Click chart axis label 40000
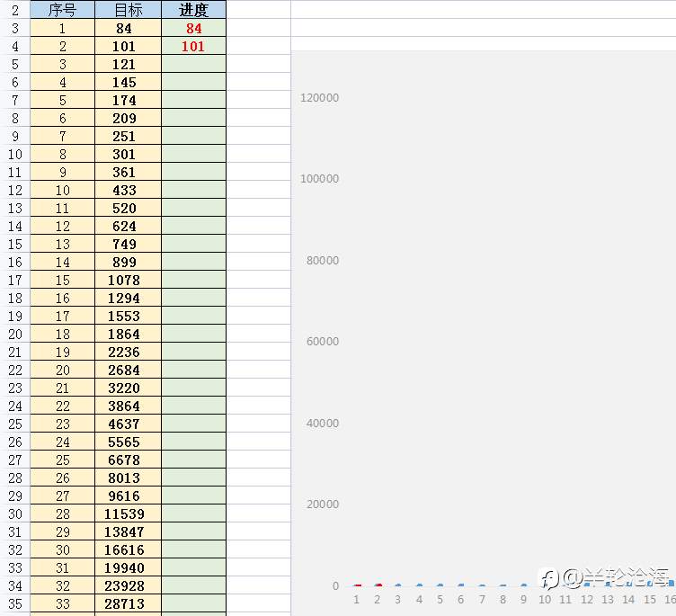 [x=323, y=423]
